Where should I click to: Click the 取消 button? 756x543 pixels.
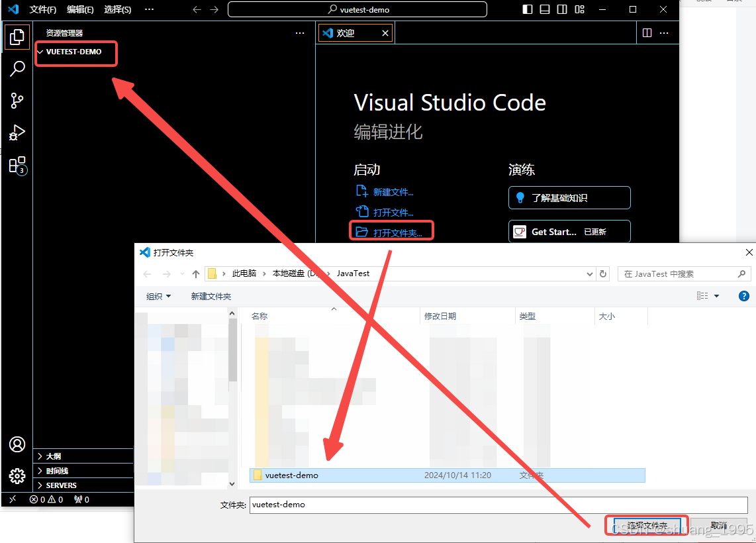tap(718, 526)
